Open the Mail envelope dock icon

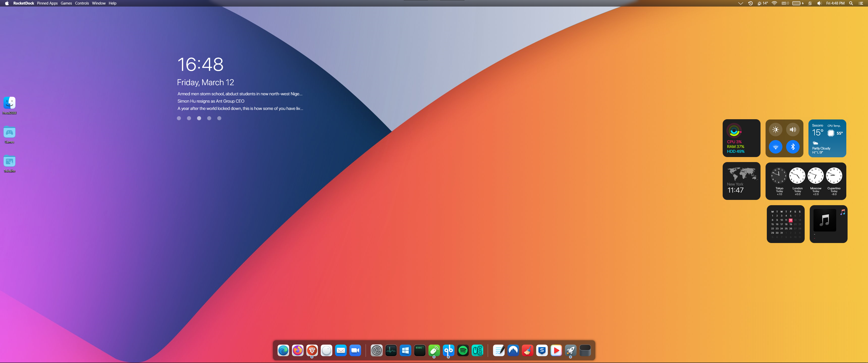(x=341, y=351)
